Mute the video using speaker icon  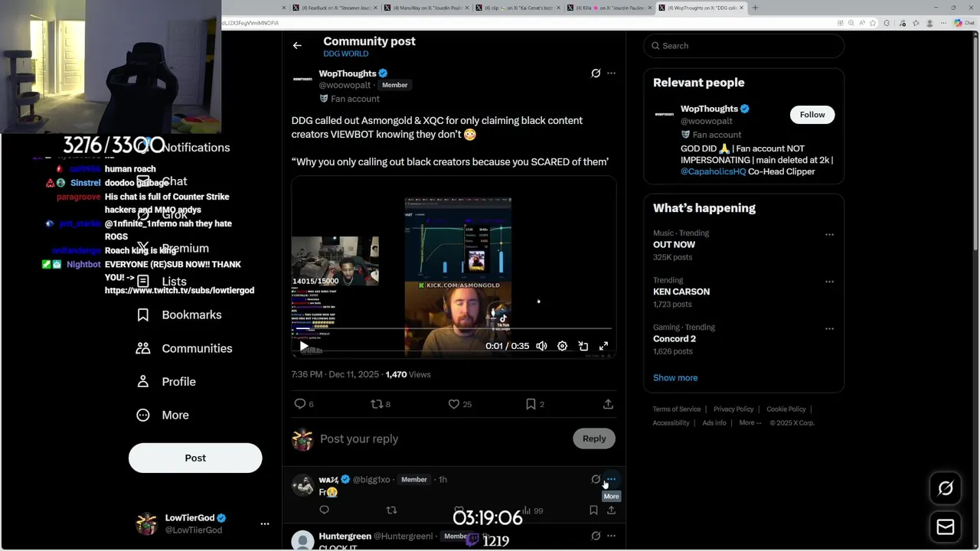(541, 346)
